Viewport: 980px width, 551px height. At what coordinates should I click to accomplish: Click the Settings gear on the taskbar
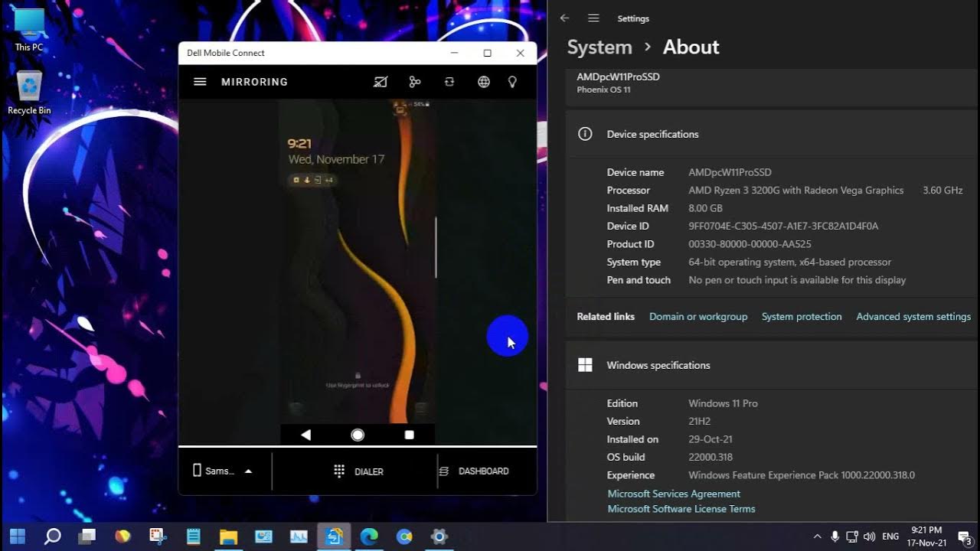coord(439,536)
